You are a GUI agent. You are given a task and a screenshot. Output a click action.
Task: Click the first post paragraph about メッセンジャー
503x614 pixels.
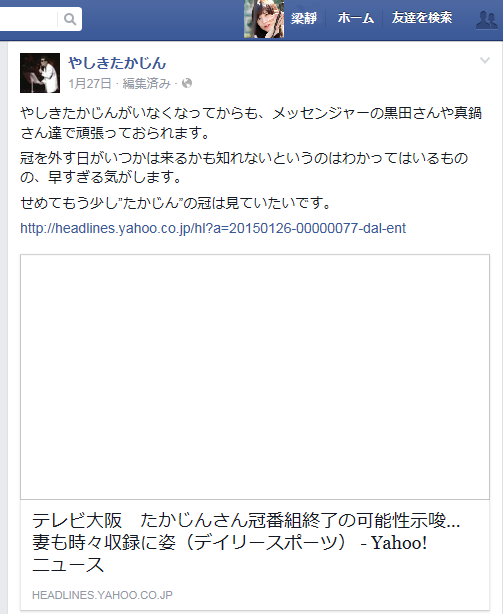(251, 123)
